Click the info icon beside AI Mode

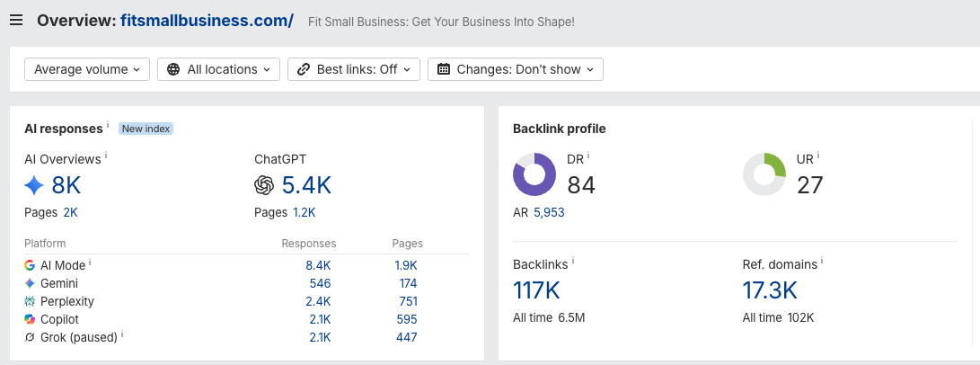tap(90, 262)
